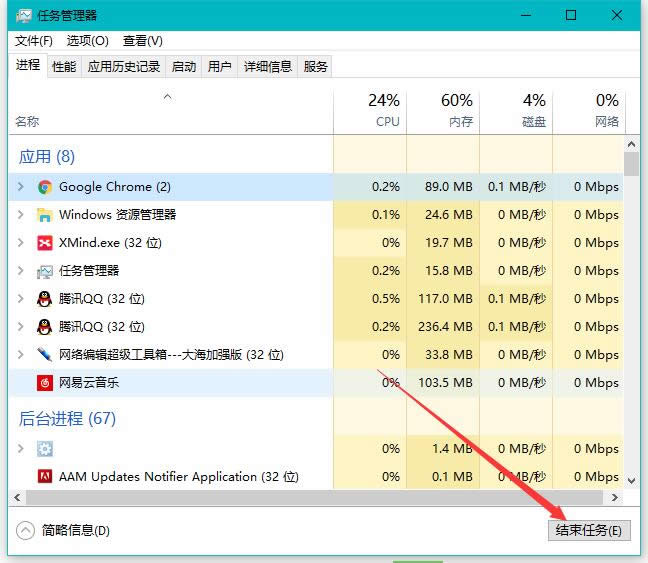Click the gear icon of unnamed background process
Image resolution: width=648 pixels, height=563 pixels.
[x=45, y=449]
